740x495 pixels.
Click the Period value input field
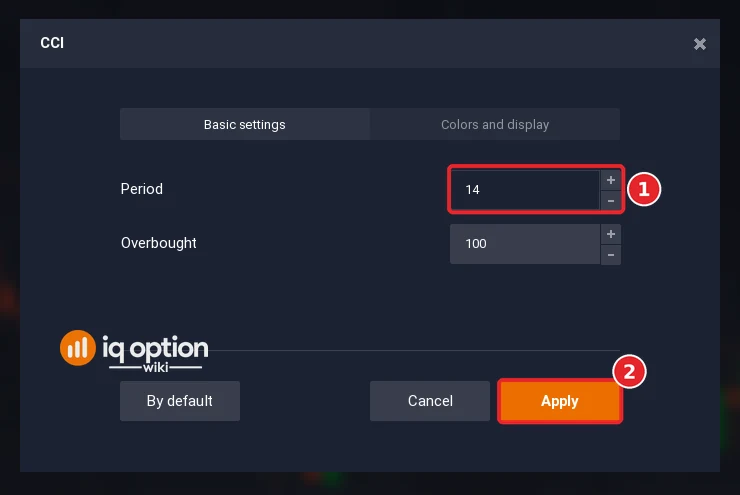pyautogui.click(x=525, y=190)
